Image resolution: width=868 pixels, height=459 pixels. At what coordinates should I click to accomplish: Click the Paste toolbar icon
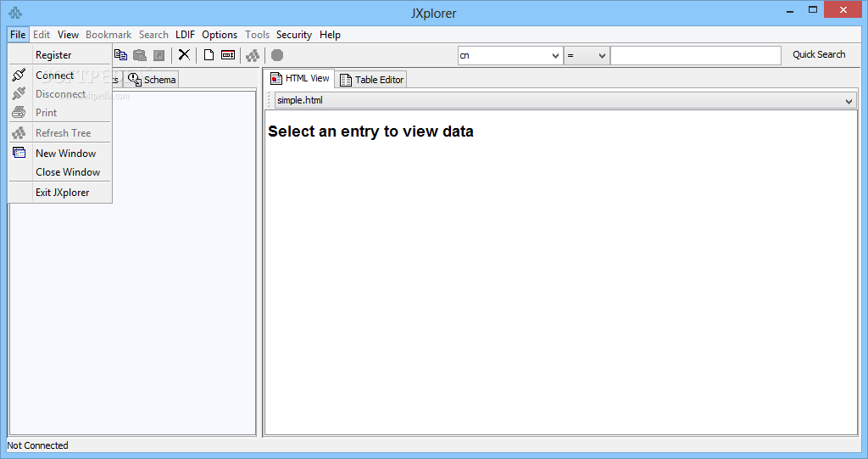point(140,55)
